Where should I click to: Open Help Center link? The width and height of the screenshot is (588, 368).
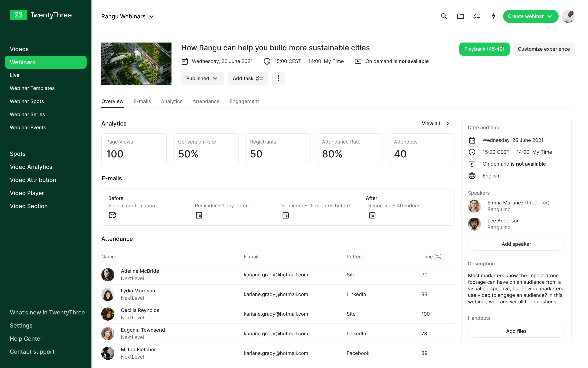coord(26,339)
